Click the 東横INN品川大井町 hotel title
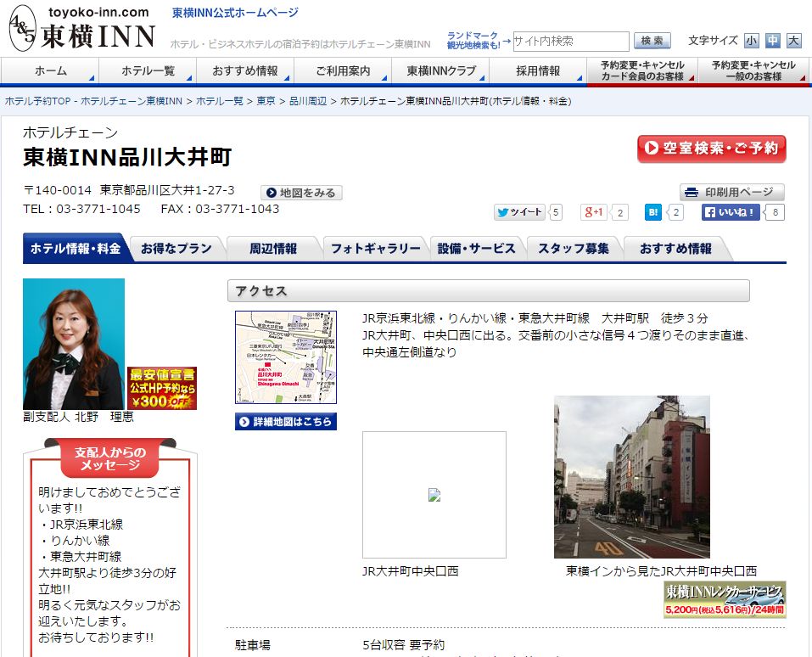812x657 pixels. pos(127,157)
